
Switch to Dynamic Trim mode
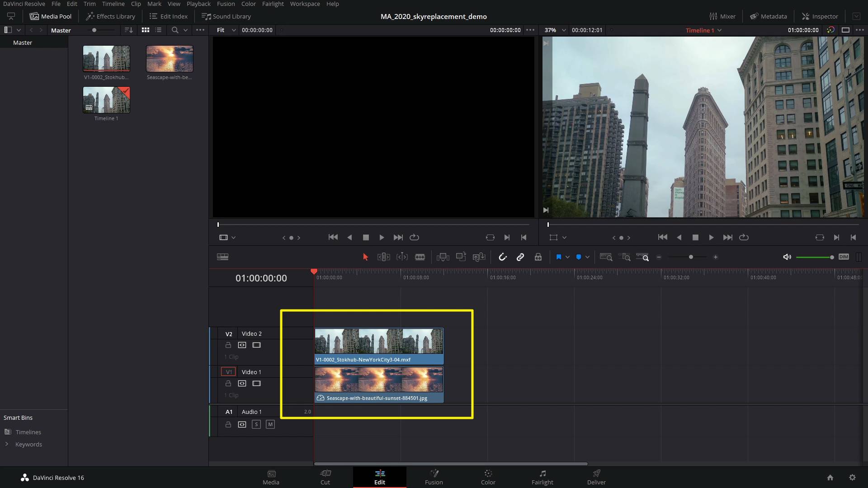pos(402,257)
